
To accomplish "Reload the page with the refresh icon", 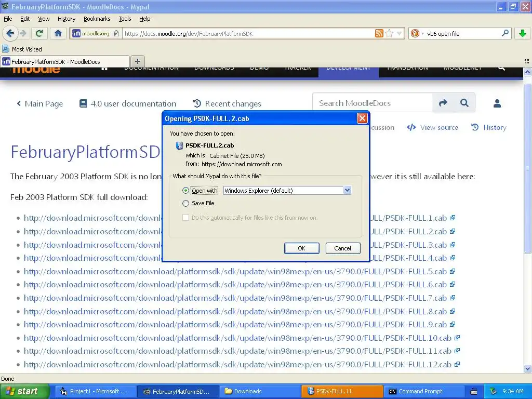I will (x=39, y=33).
